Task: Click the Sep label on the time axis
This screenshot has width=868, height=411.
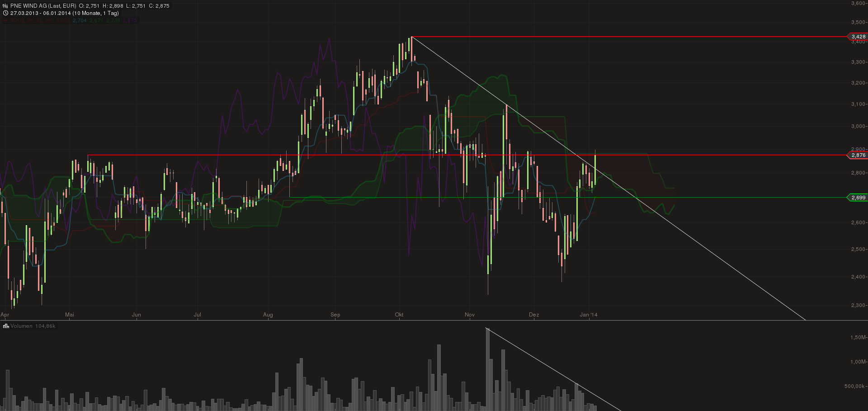Action: pyautogui.click(x=335, y=315)
